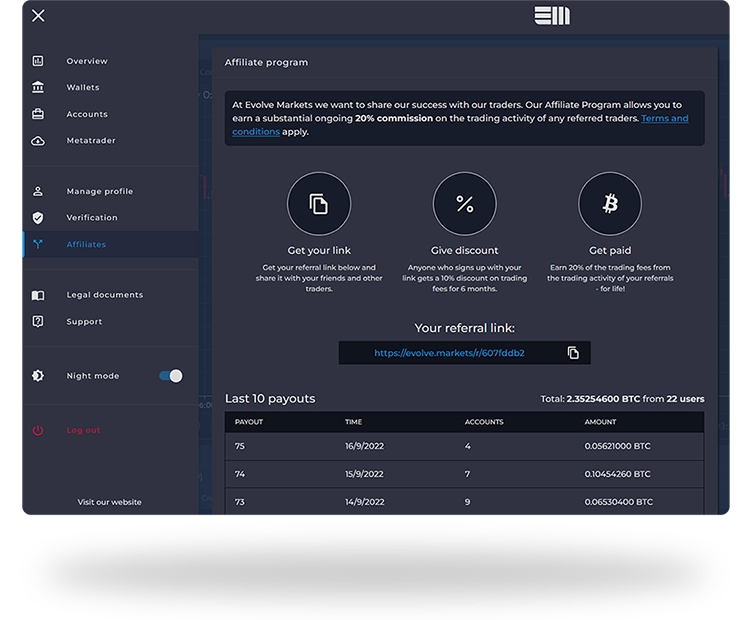Click the Overview chart icon
The image size is (750, 620).
pos(38,61)
